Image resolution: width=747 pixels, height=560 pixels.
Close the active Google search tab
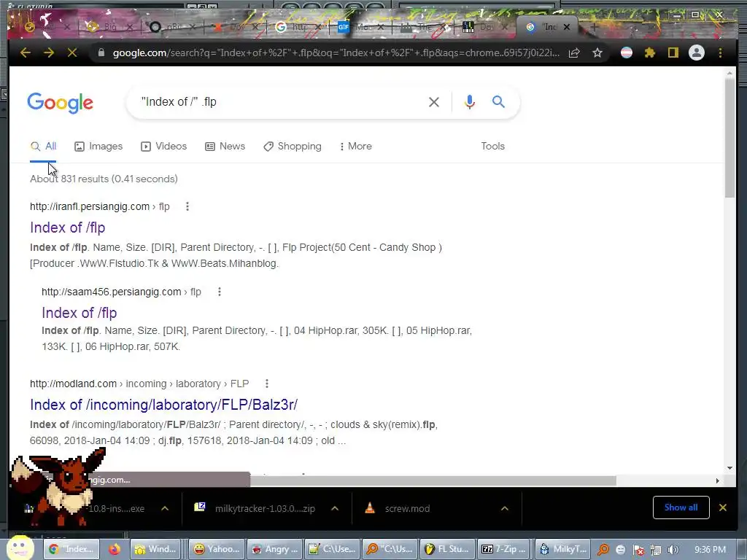point(566,27)
